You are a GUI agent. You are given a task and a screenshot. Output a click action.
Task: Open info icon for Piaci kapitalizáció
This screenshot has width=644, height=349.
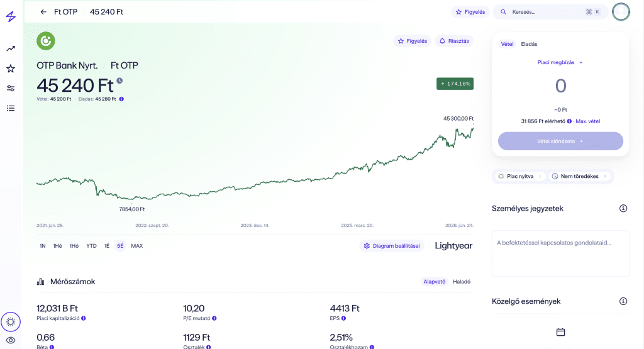coord(84,318)
